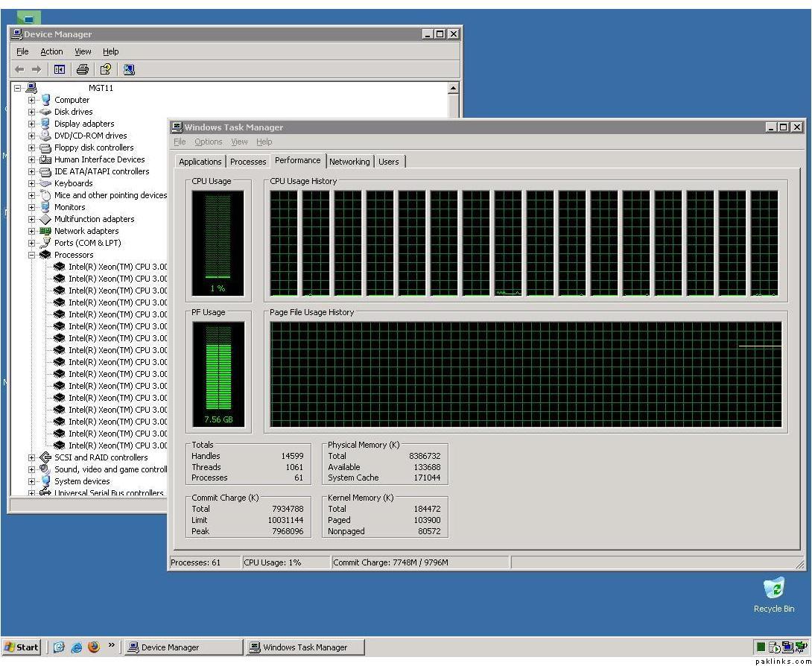Click the Start button

22,647
